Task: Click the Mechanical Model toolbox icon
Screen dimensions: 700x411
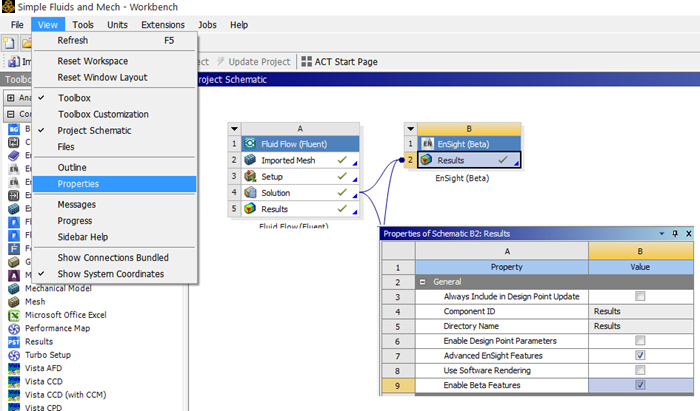Action: click(x=14, y=288)
